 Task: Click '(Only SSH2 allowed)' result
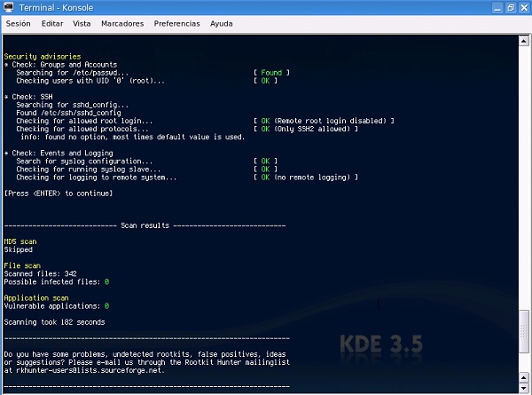(312, 129)
